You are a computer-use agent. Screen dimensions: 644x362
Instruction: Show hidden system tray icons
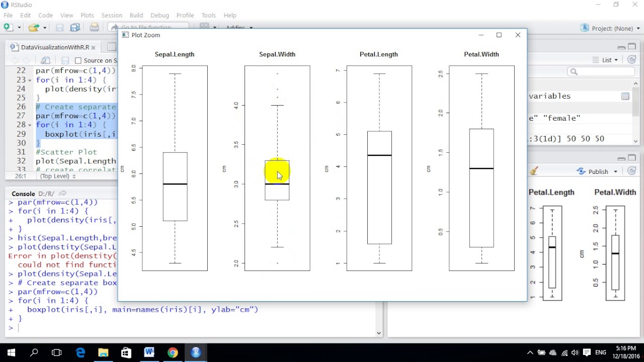[x=530, y=352]
